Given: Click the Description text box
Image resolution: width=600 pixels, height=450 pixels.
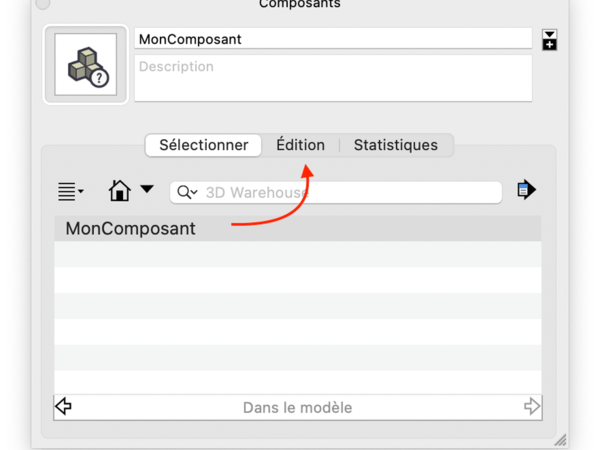Looking at the screenshot, I should [333, 78].
